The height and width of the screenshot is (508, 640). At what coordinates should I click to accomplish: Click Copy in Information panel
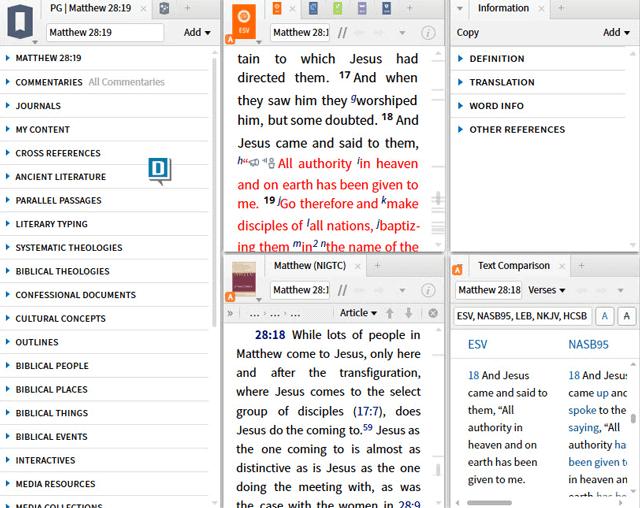coord(467,33)
